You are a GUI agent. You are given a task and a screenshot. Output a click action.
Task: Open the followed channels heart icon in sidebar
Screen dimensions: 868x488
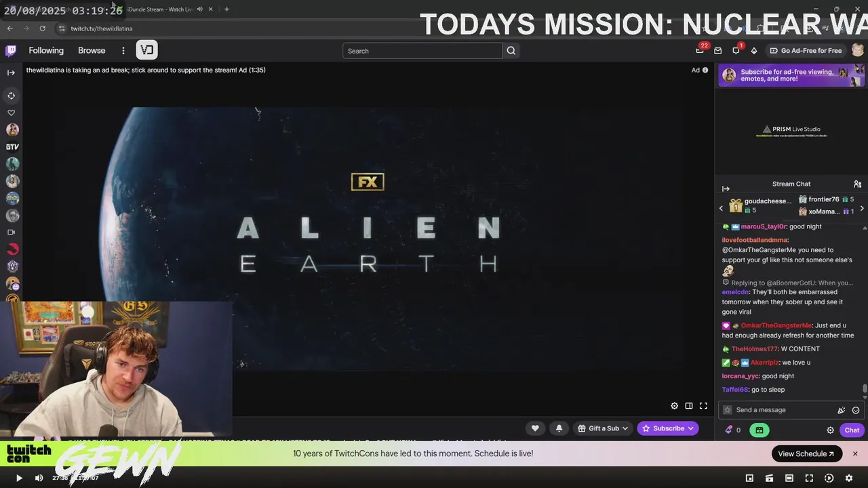11,113
